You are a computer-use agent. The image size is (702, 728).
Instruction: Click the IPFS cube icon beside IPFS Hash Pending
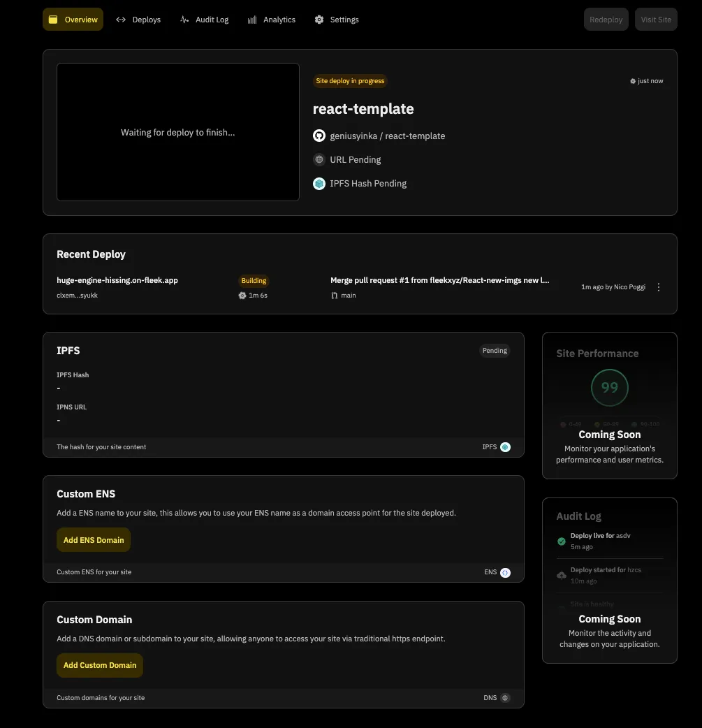tap(319, 184)
